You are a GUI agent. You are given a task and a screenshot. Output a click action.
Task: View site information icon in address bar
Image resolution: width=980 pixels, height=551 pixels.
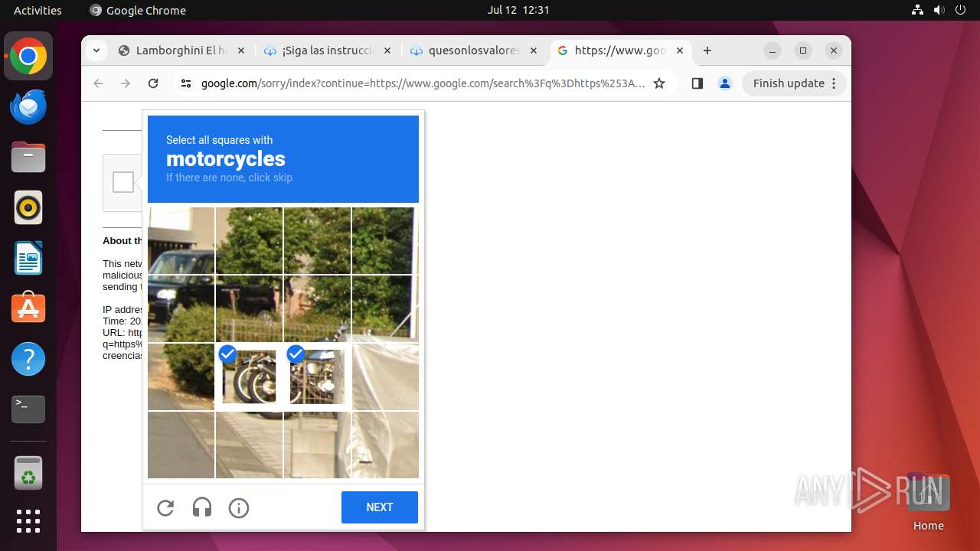(x=186, y=83)
